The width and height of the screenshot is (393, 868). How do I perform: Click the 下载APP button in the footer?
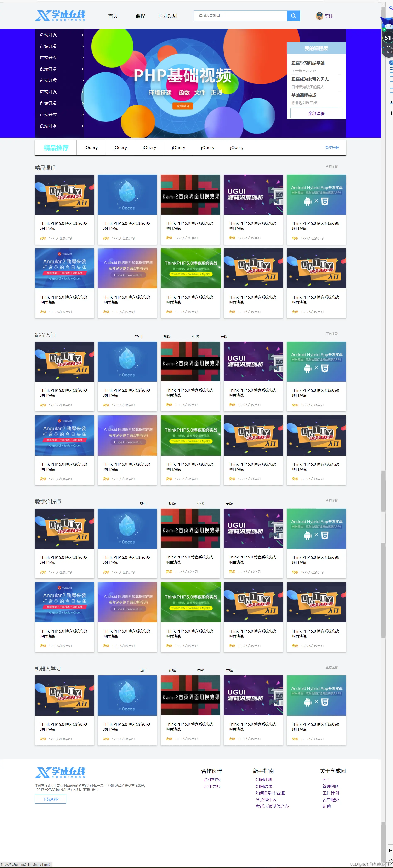(x=51, y=799)
